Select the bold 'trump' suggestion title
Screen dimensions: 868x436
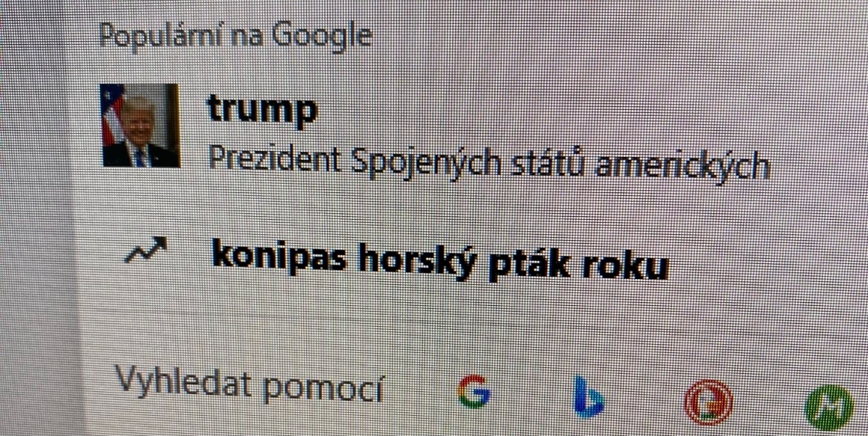coord(263,110)
